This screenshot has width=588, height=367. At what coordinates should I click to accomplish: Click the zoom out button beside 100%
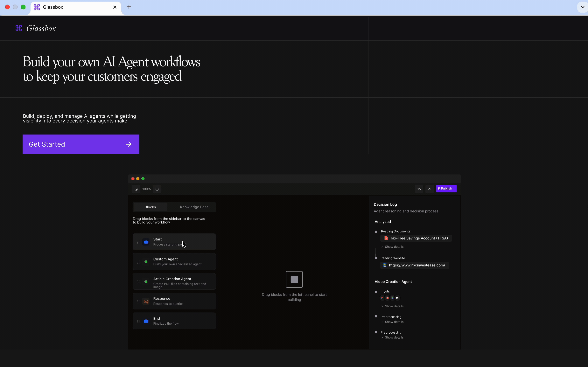click(136, 189)
